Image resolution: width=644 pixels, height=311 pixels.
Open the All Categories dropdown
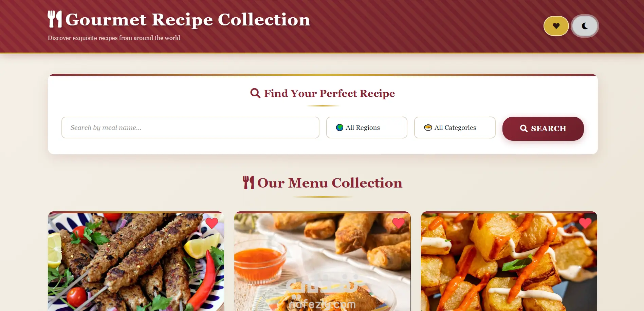point(455,128)
